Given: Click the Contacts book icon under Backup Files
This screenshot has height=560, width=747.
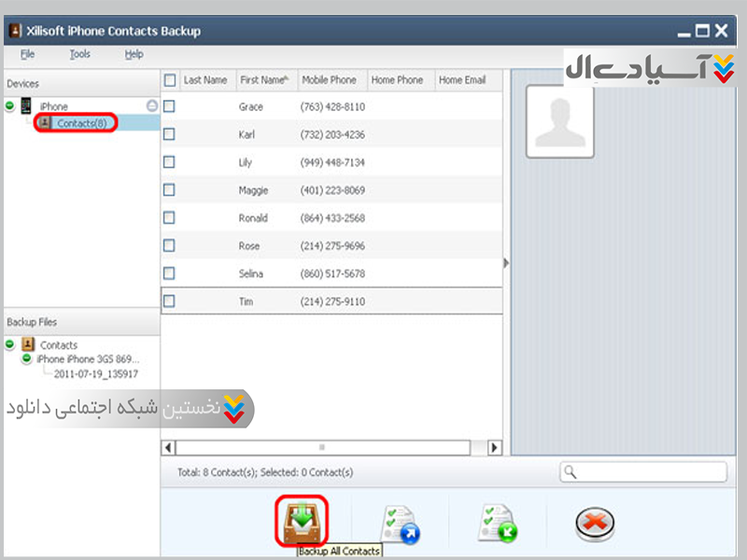Looking at the screenshot, I should 27,344.
